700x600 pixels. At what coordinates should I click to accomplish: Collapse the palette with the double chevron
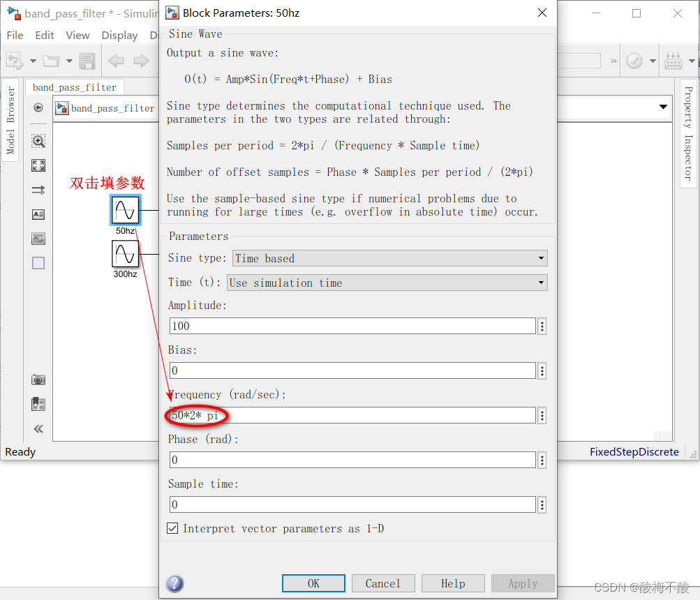pyautogui.click(x=38, y=429)
